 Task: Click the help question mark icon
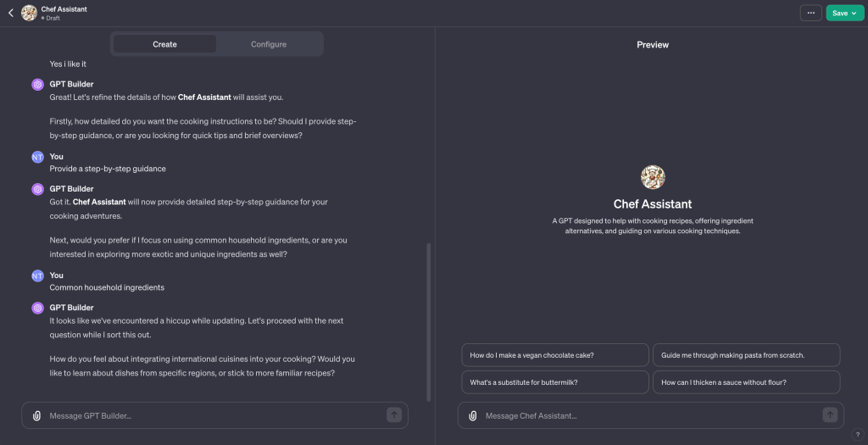click(857, 434)
